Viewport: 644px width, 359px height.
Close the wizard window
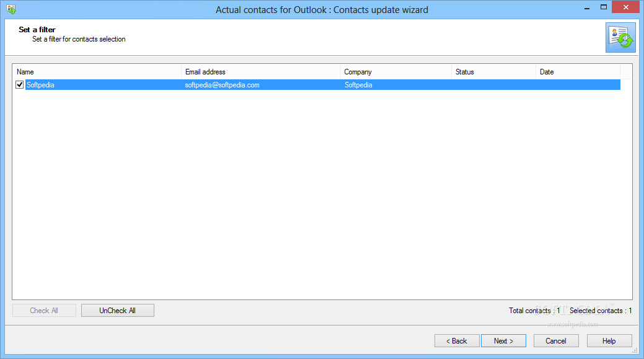tap(626, 7)
